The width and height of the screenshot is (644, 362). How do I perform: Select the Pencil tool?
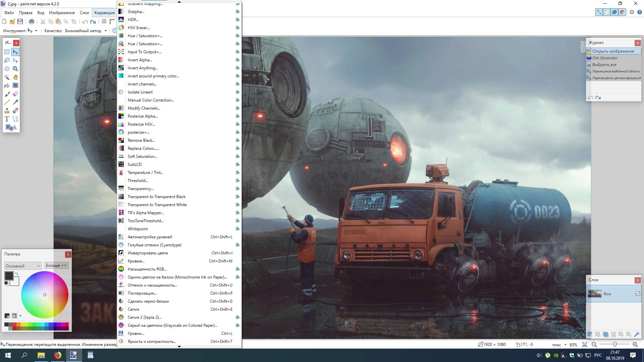7,102
